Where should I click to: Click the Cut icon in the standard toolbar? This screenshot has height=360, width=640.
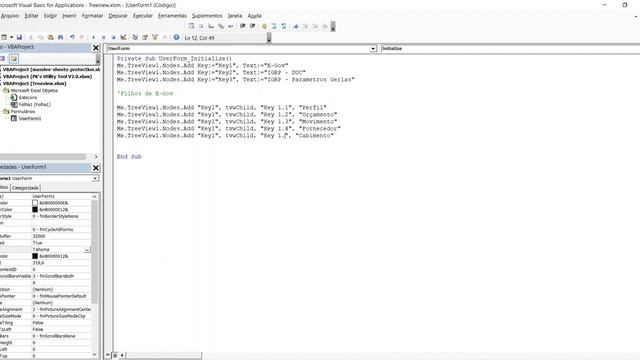(31, 37)
